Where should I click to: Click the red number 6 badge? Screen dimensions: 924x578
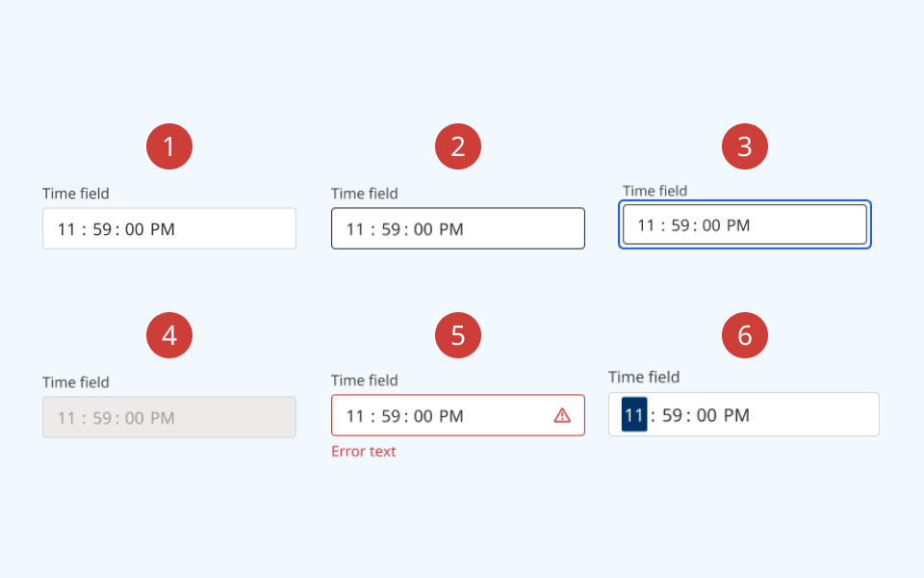click(x=745, y=336)
